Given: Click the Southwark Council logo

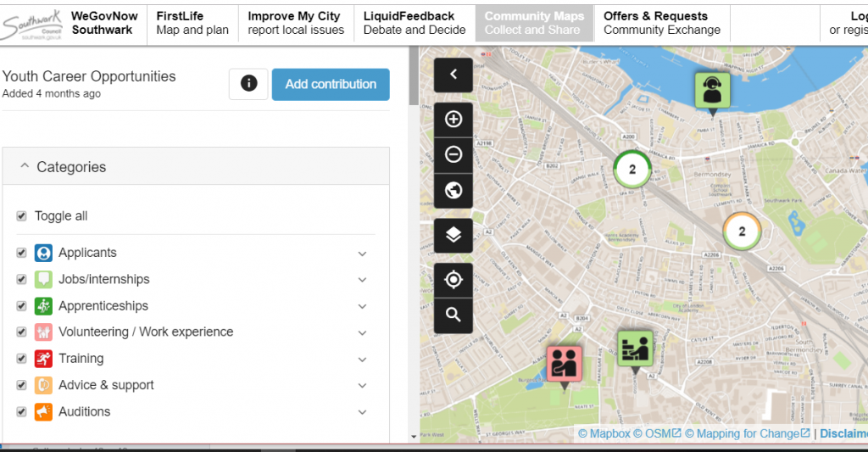Looking at the screenshot, I should point(31,25).
